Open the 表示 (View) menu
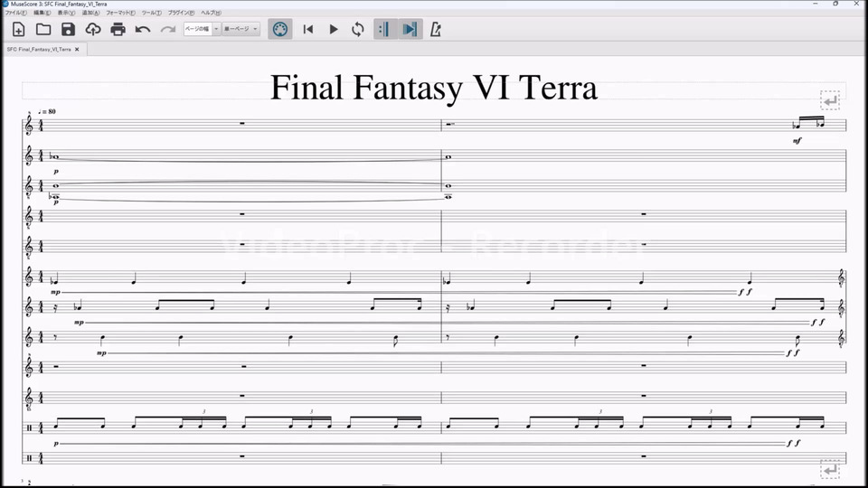The height and width of the screenshot is (488, 868). tap(66, 12)
